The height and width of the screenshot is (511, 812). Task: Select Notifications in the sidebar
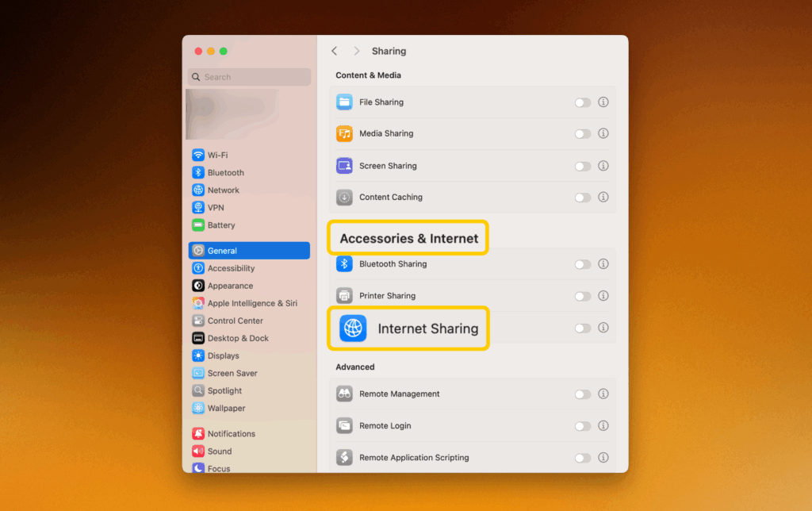(231, 434)
